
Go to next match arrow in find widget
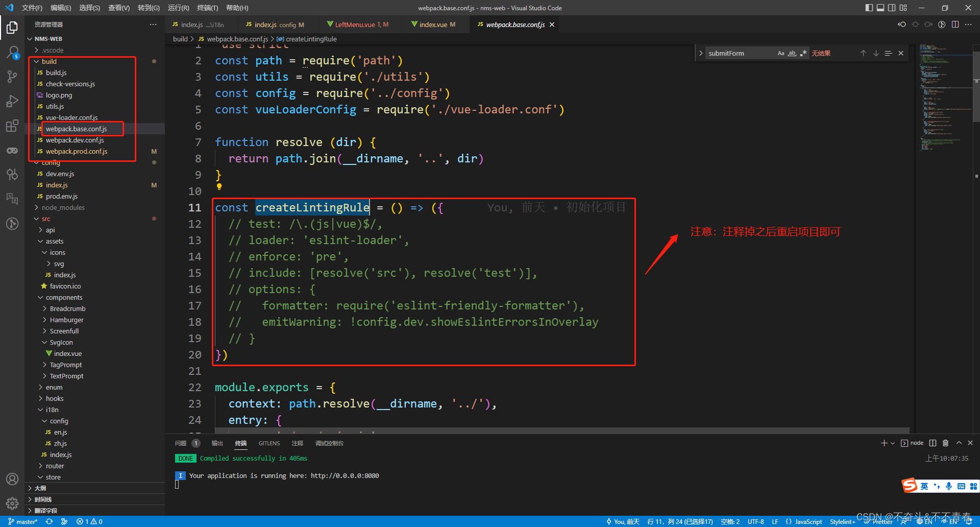pos(876,53)
